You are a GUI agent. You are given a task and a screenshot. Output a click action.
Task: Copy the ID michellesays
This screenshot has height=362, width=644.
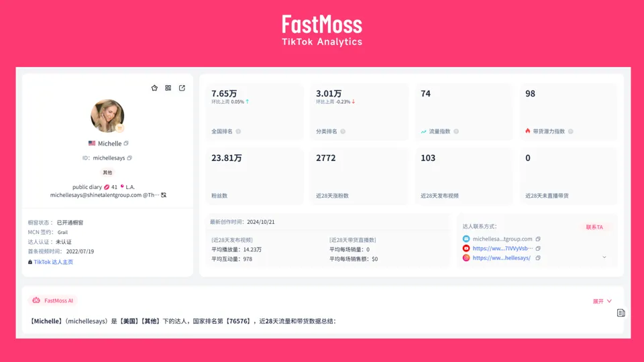coord(129,158)
